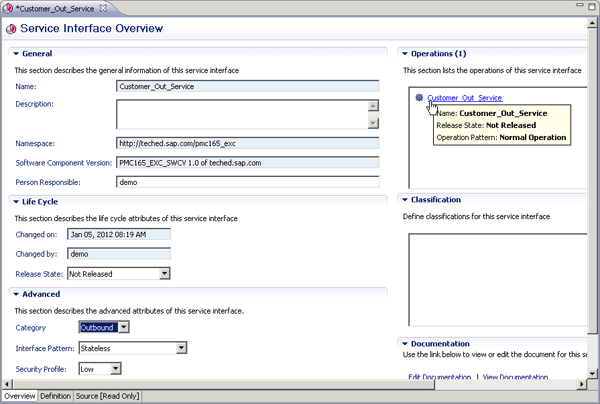Click the Name input field
The height and width of the screenshot is (404, 600).
click(x=248, y=86)
